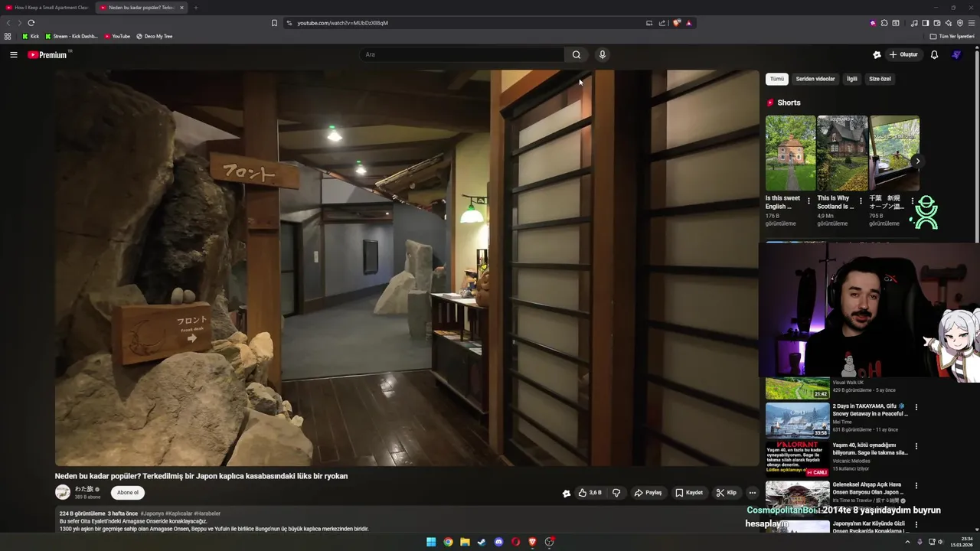Click the magnifier search button
Viewport: 980px width, 551px height.
[x=577, y=54]
